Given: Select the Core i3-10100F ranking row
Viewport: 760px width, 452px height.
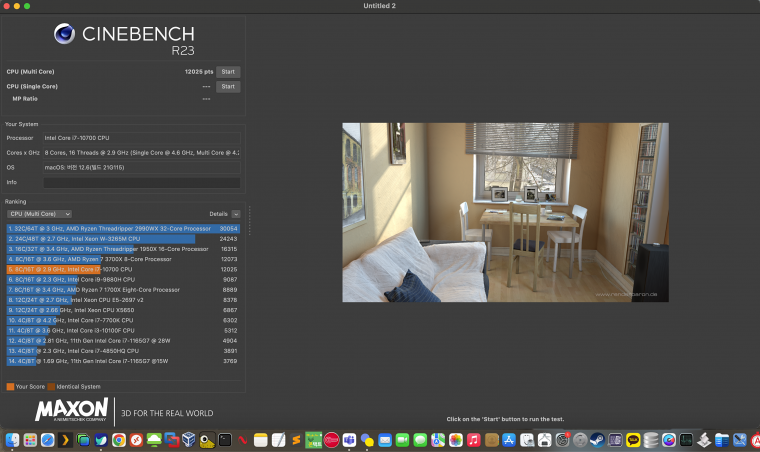Looking at the screenshot, I should (x=123, y=330).
